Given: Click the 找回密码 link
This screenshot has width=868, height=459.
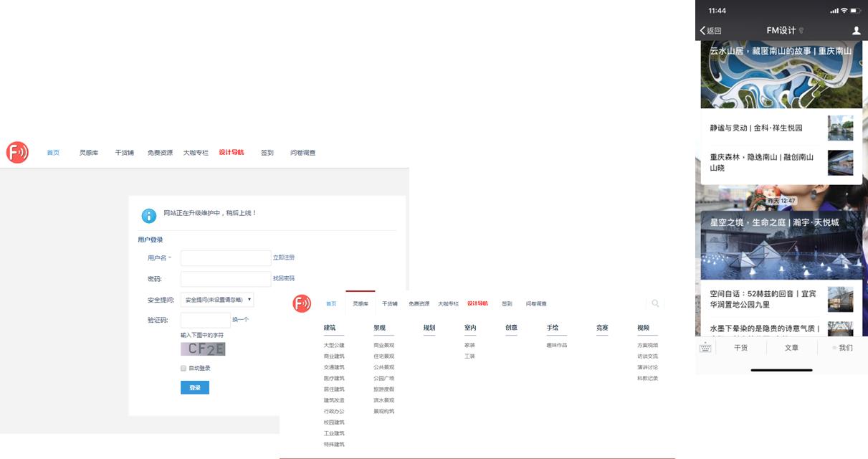Looking at the screenshot, I should [284, 278].
